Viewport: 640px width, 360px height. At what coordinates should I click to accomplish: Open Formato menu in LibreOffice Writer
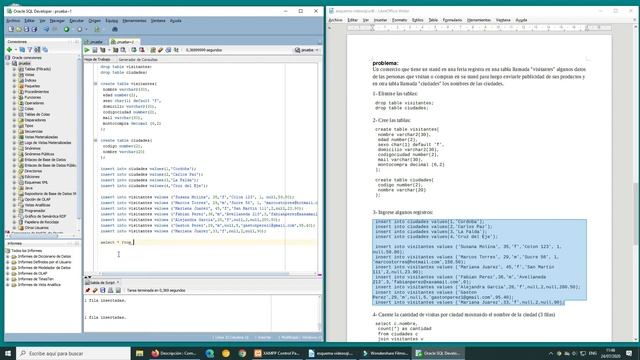point(399,20)
